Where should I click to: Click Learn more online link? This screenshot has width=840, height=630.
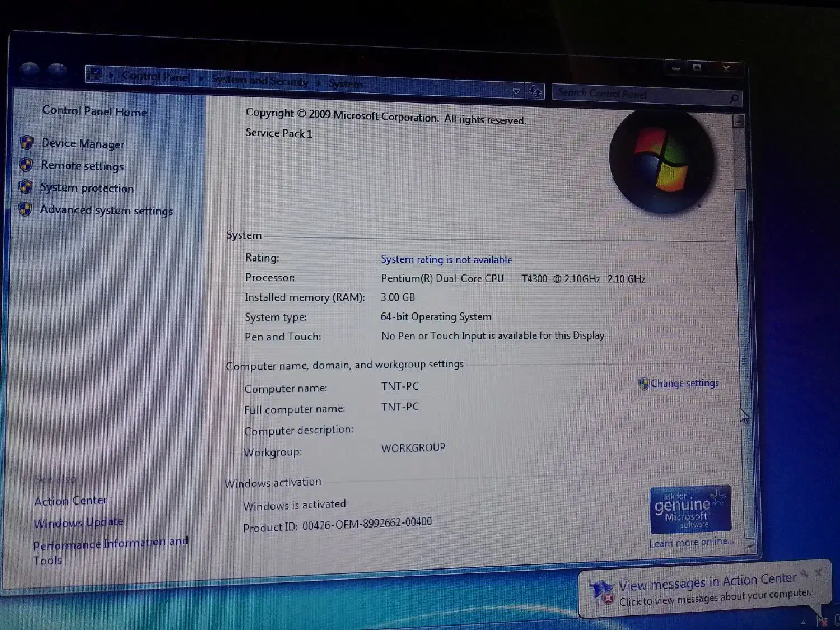691,542
